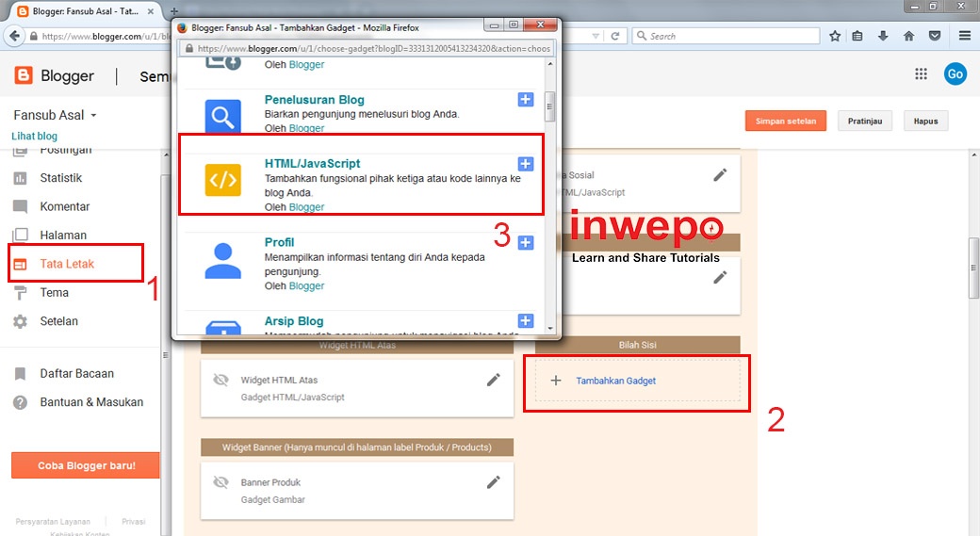This screenshot has height=536, width=980.
Task: Reload page with Firefox refresh icon
Action: 615,36
